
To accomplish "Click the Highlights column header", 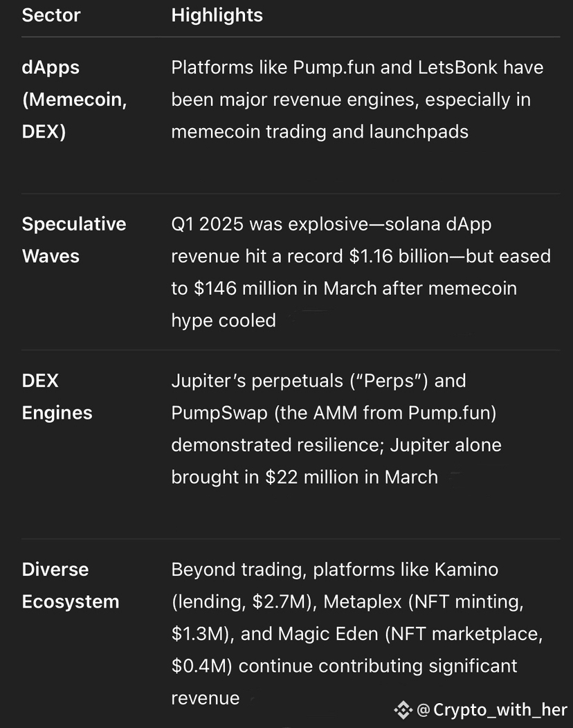I will tap(217, 15).
